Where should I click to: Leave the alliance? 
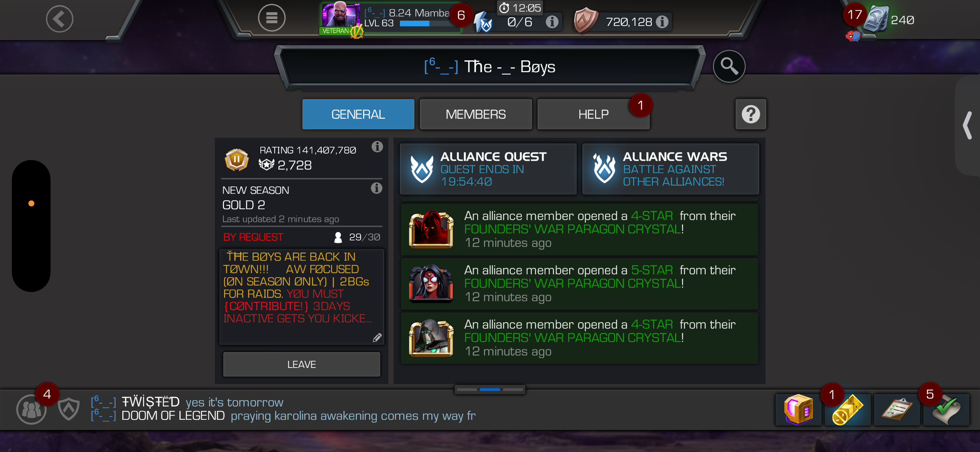pyautogui.click(x=301, y=364)
